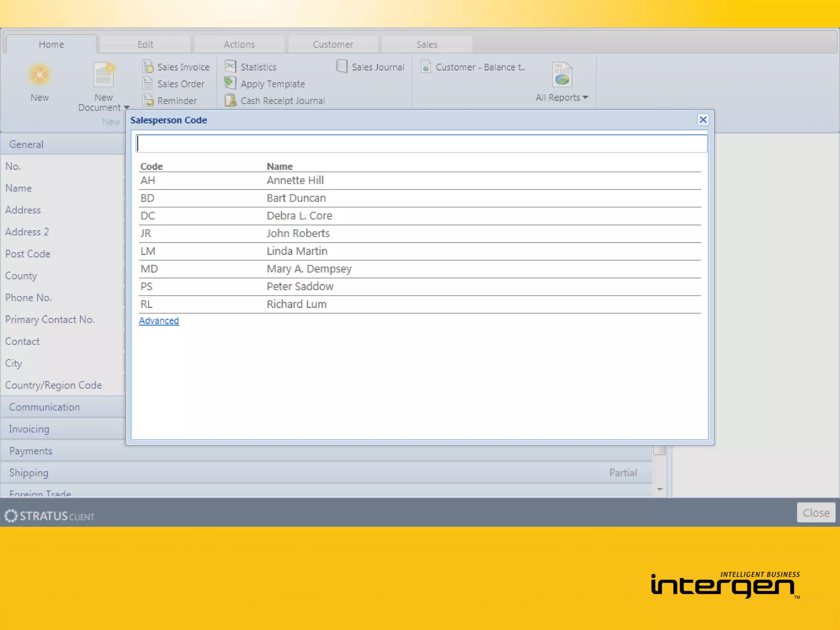
Task: Click the Sales Order icon
Action: (x=148, y=83)
